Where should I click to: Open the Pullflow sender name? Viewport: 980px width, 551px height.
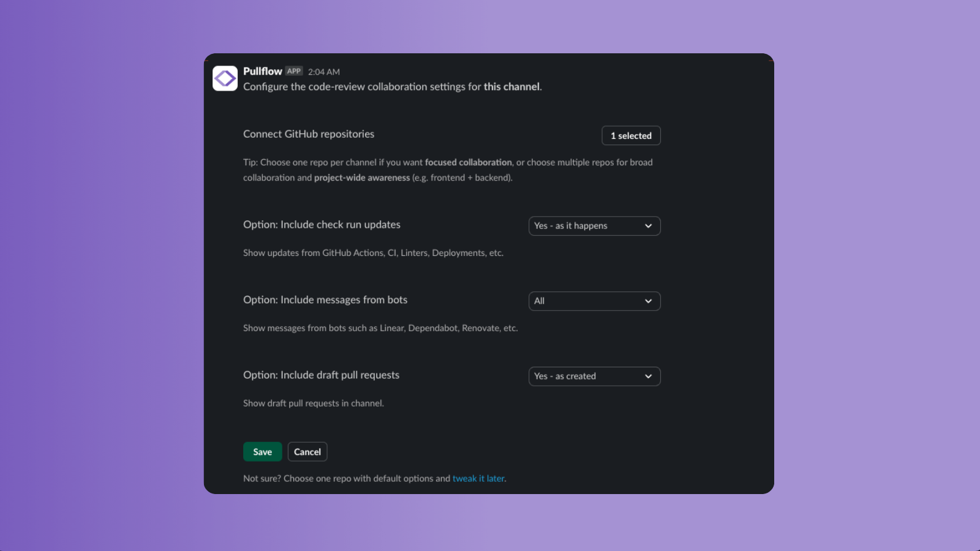click(263, 71)
